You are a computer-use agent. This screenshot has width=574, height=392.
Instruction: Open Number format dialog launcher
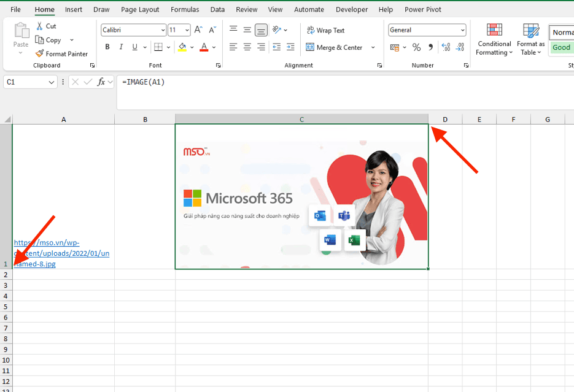point(466,66)
